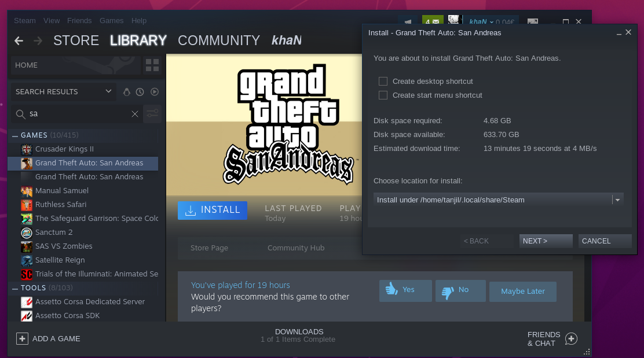
Task: Click the SAS VS Zombies icon
Action: (x=27, y=246)
